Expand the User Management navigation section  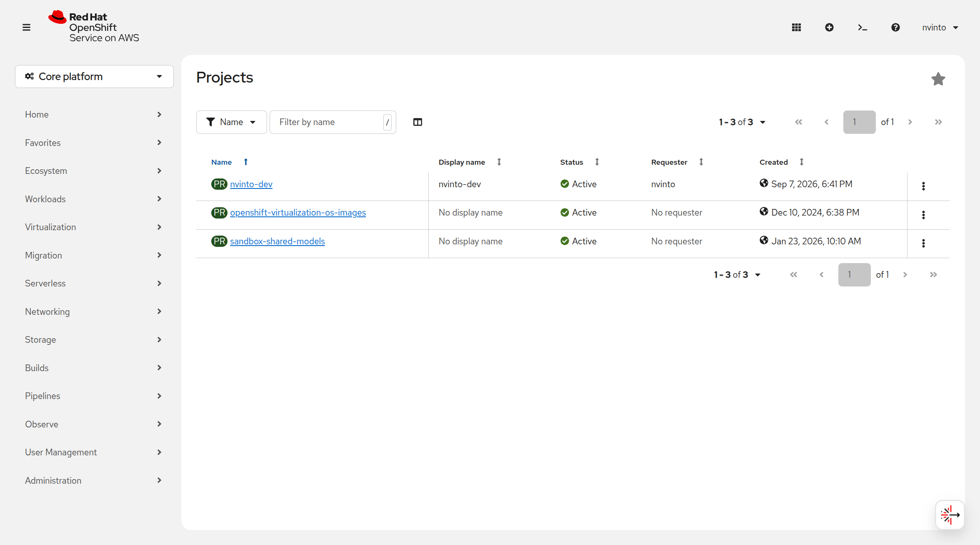click(x=93, y=452)
